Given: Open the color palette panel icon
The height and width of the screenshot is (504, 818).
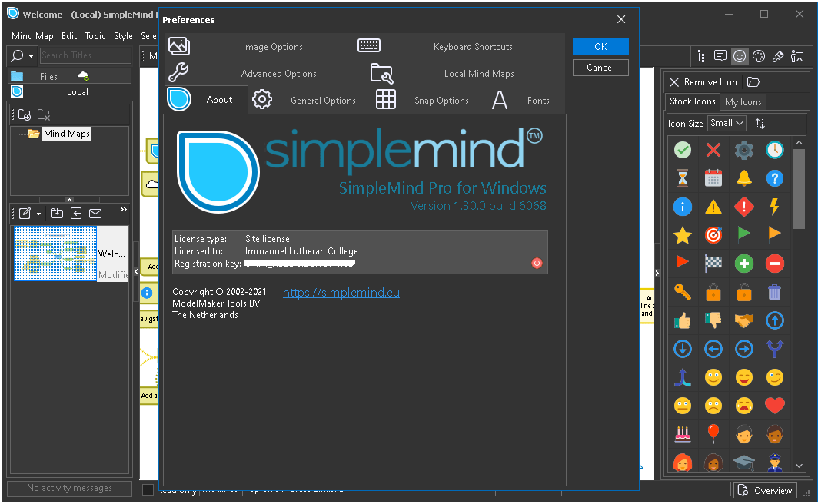Looking at the screenshot, I should (759, 56).
